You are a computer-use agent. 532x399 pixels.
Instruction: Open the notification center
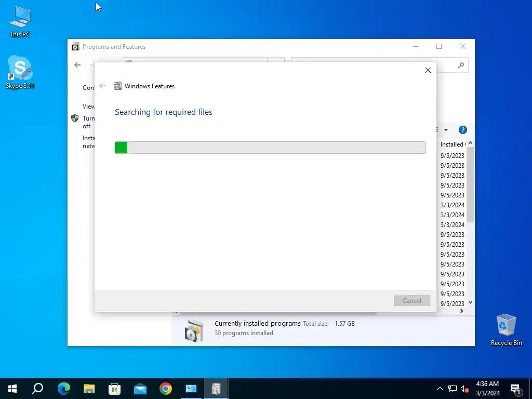[516, 389]
